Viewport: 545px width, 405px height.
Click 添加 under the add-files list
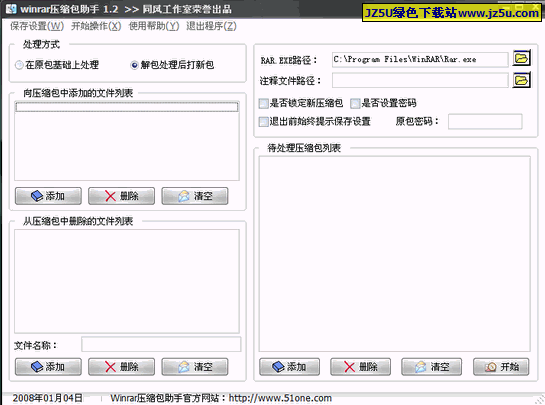pos(48,196)
